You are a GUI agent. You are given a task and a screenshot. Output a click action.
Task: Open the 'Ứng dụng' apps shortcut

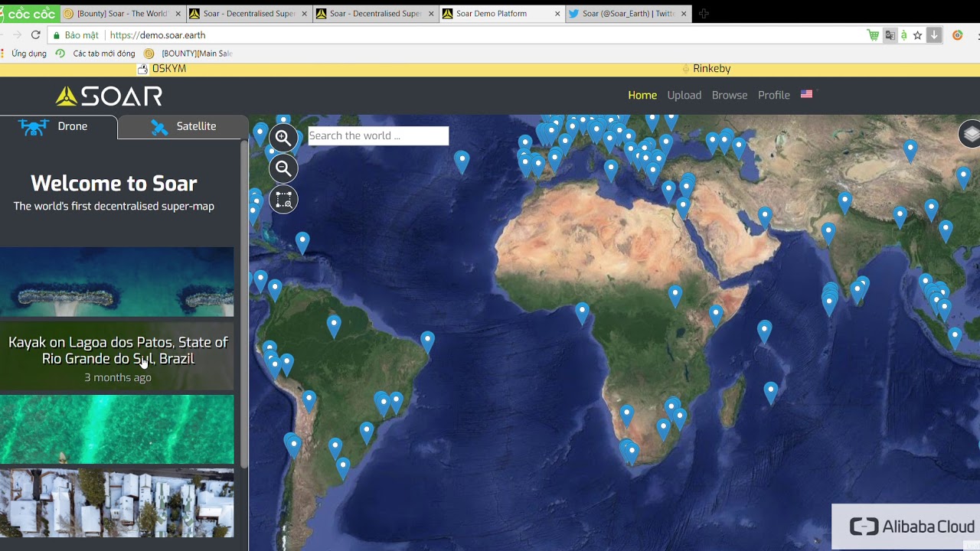tap(24, 54)
